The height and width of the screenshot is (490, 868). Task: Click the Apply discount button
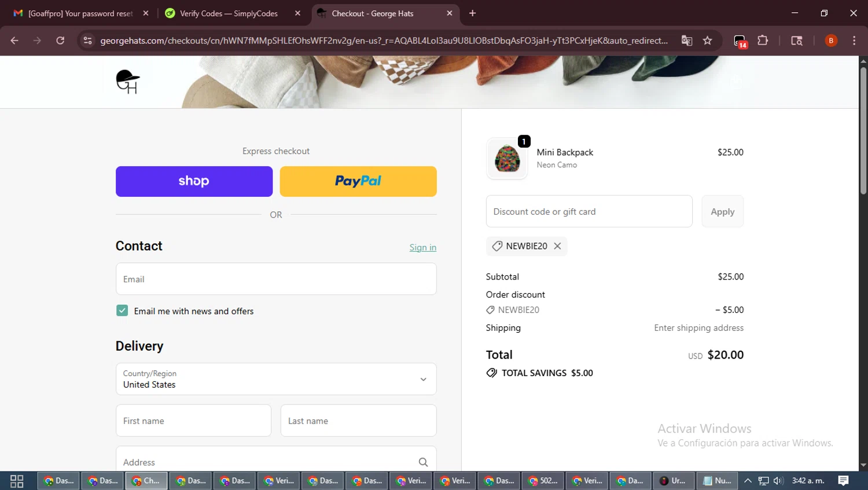click(x=723, y=211)
